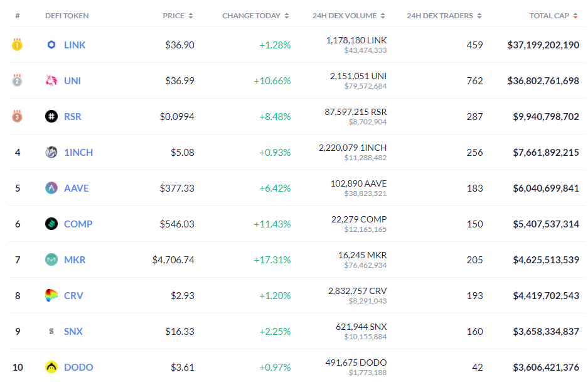
Task: Click the DeFi Token column header
Action: (x=67, y=16)
